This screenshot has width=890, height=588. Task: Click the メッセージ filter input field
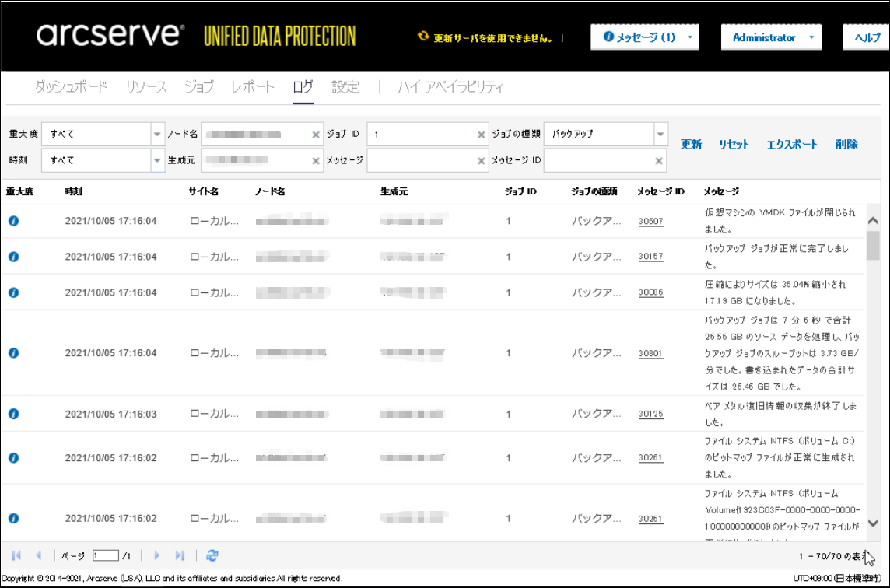tap(422, 160)
